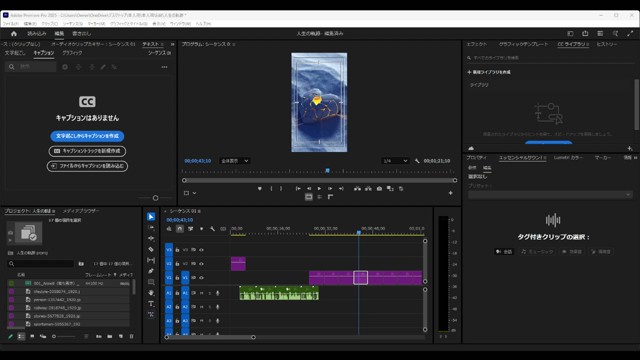Screen dimensions: 640x360
Task: Select the Track Select Forward tool
Action: tap(151, 227)
